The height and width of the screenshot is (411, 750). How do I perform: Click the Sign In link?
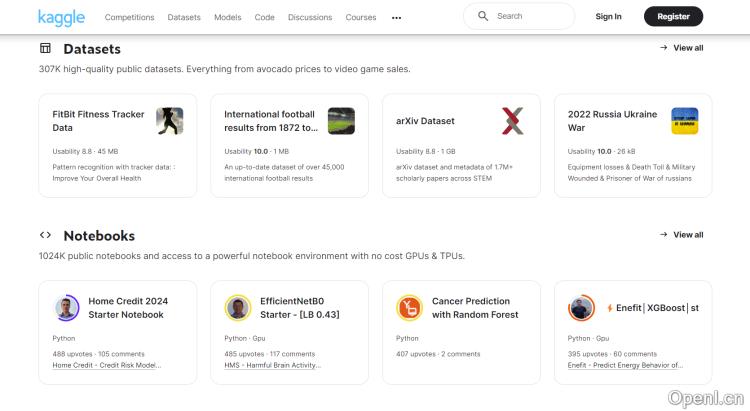tap(608, 16)
